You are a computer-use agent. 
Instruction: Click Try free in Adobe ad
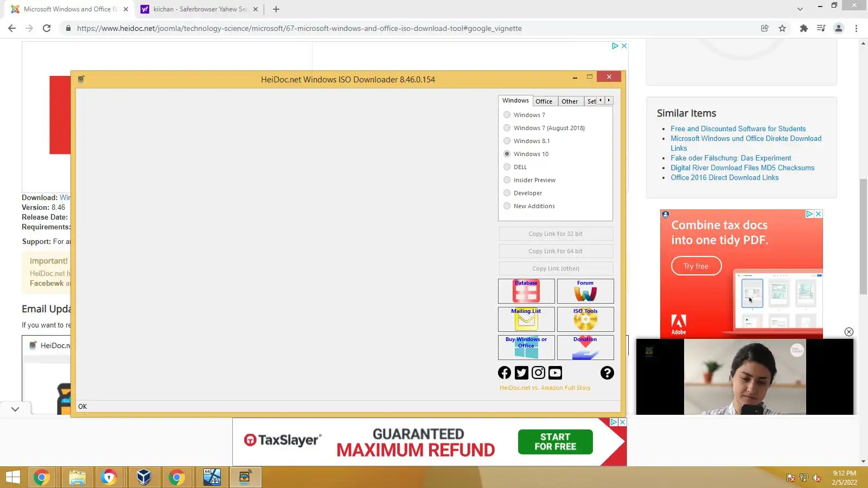pyautogui.click(x=696, y=266)
